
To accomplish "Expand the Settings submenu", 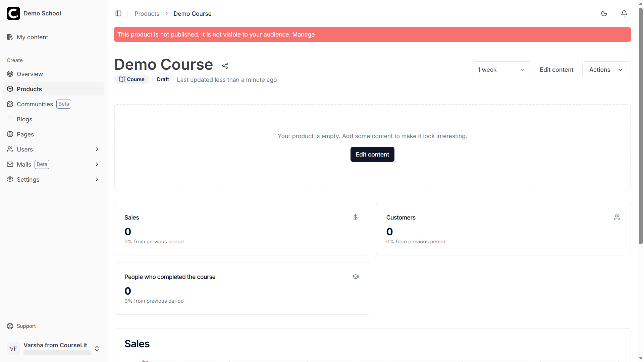I will pyautogui.click(x=97, y=179).
